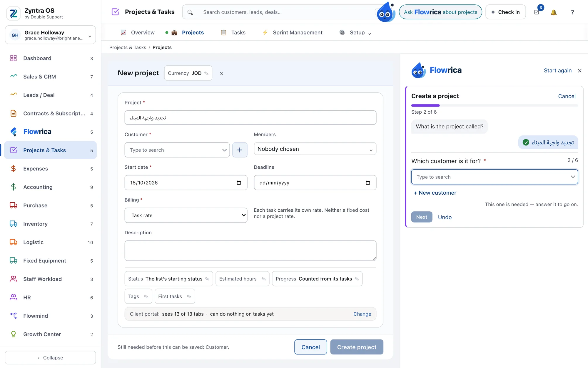The height and width of the screenshot is (368, 588).
Task: Edit the First tasks chip
Action: (x=175, y=296)
